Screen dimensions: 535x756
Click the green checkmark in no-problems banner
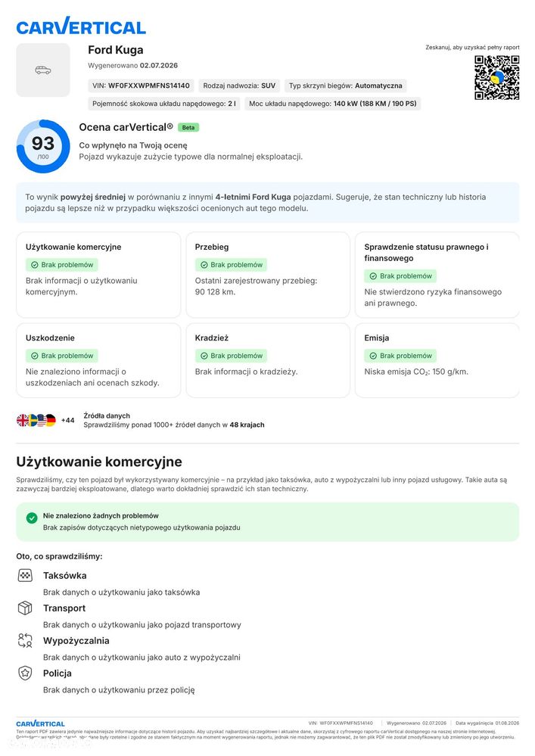coord(32,518)
